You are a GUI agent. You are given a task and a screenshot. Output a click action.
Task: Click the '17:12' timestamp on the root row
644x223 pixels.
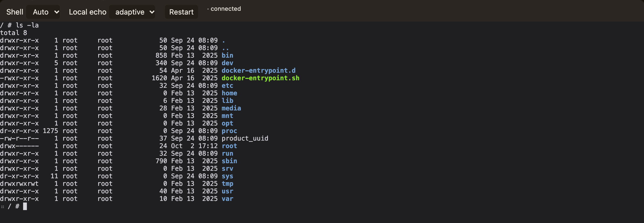208,146
